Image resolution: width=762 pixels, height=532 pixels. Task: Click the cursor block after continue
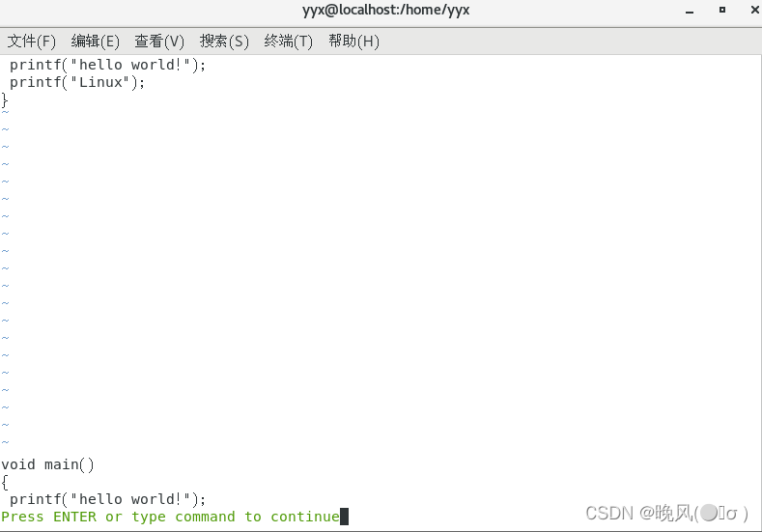tap(344, 517)
